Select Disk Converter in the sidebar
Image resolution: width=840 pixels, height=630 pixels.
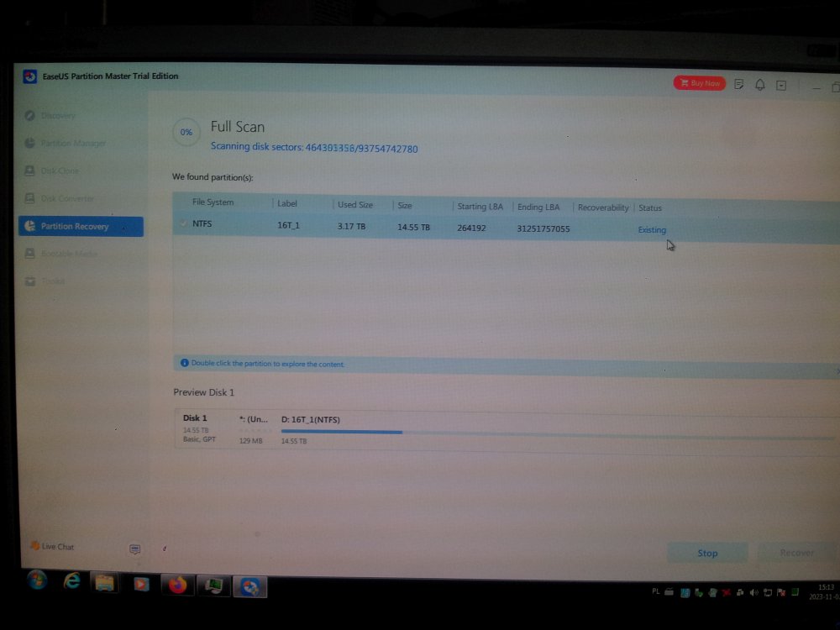click(67, 199)
